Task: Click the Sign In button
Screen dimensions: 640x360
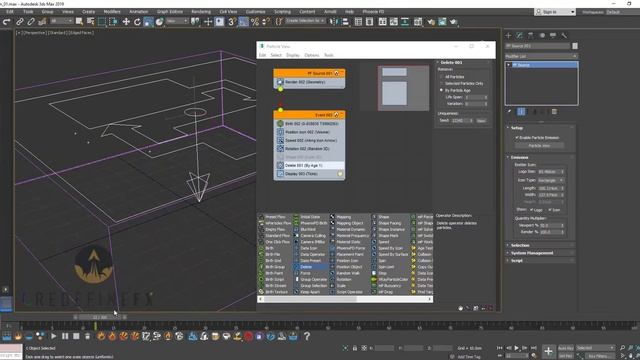Action: click(555, 12)
